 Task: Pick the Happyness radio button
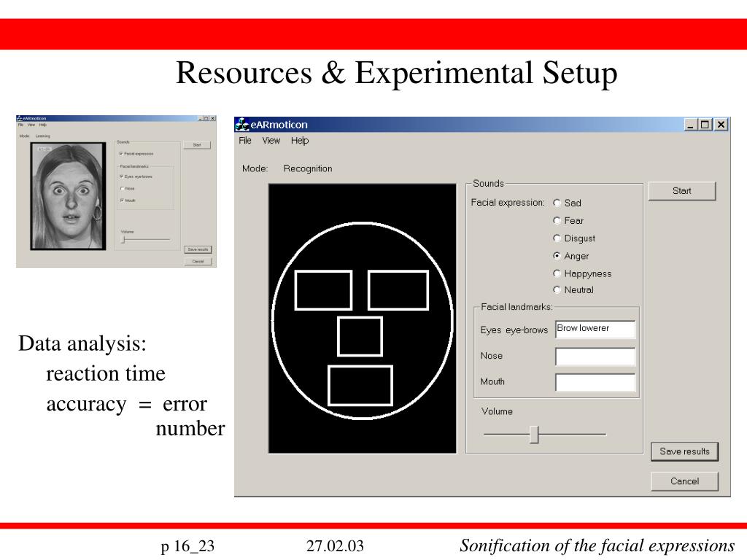(x=557, y=273)
